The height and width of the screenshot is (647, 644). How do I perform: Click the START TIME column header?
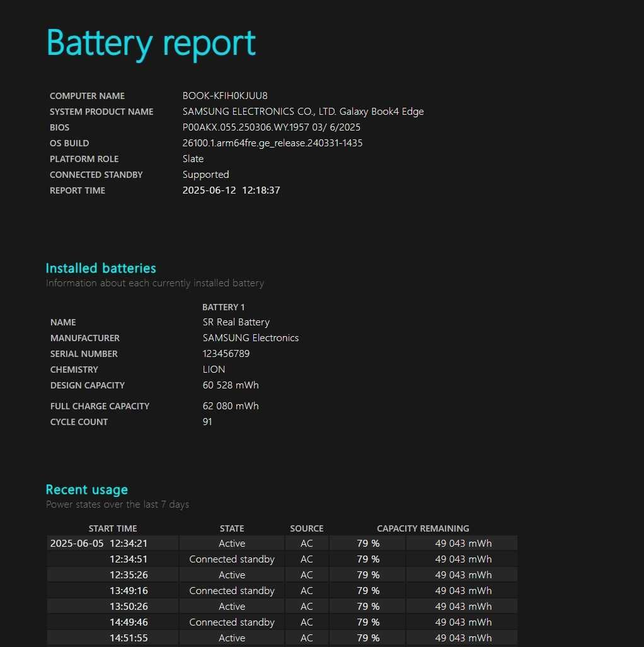[113, 528]
